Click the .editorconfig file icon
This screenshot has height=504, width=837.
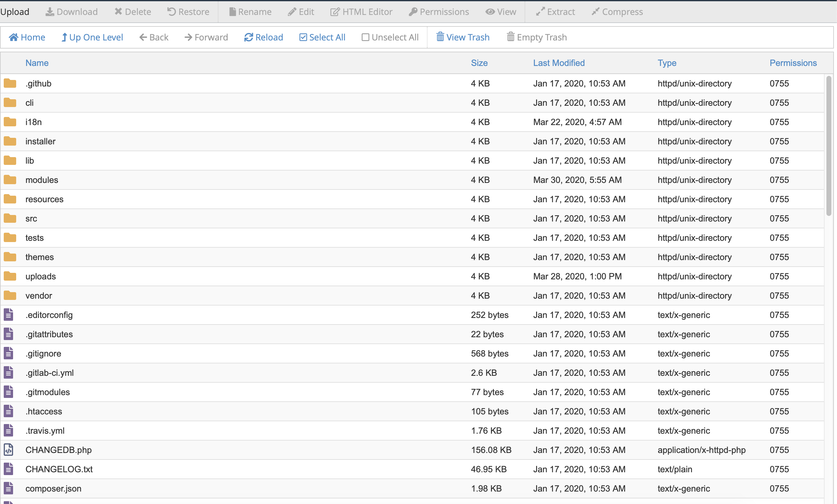[x=8, y=315]
